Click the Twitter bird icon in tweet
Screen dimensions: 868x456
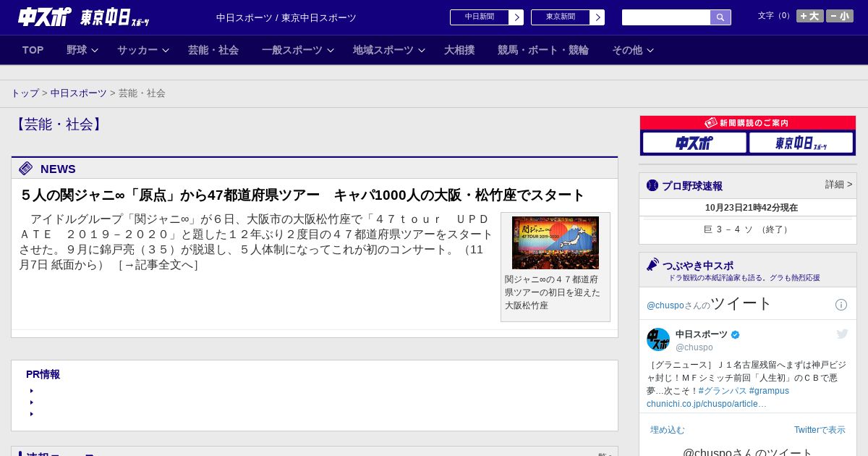coord(842,334)
